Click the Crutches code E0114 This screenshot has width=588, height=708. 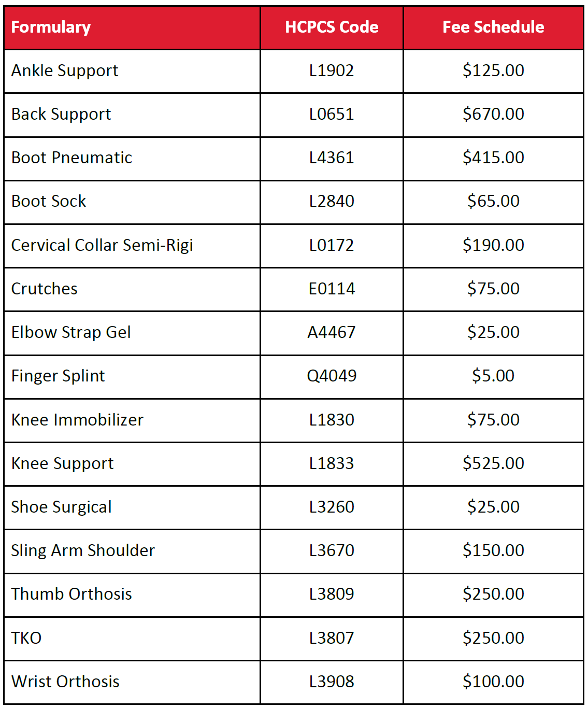click(x=332, y=289)
